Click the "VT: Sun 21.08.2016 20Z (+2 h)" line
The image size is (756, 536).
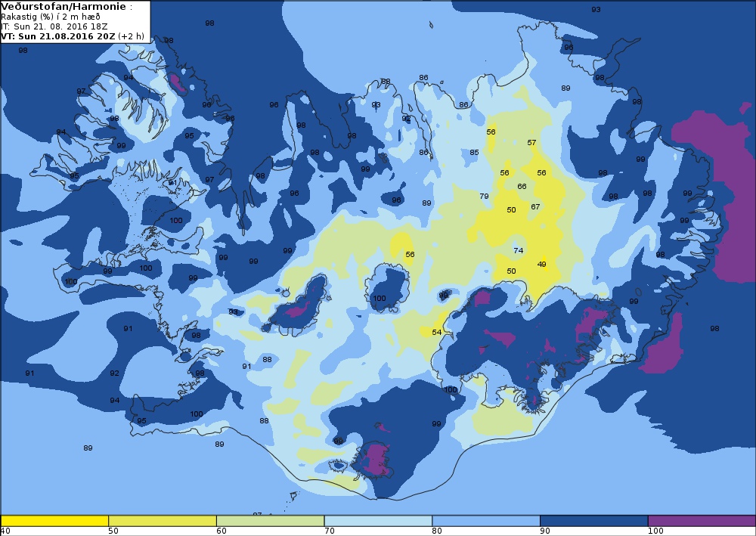tap(73, 36)
